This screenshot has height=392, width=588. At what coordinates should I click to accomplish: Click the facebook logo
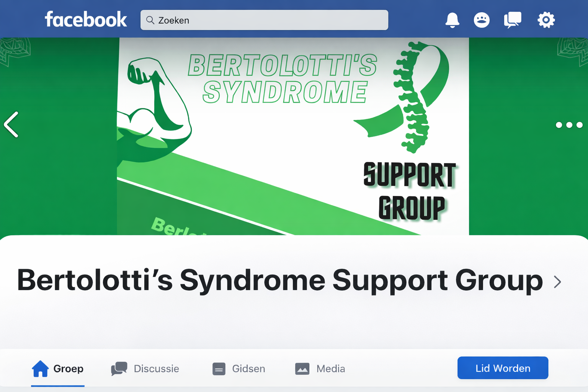[86, 20]
